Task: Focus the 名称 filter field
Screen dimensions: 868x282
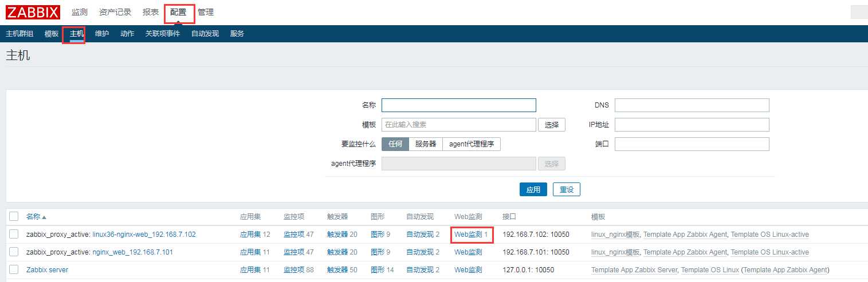Action: tap(459, 105)
